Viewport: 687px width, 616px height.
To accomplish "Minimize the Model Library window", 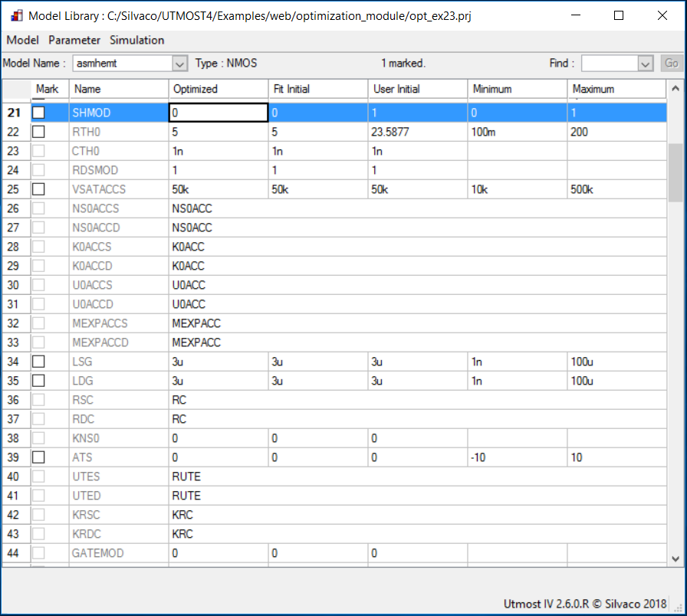I will click(576, 16).
